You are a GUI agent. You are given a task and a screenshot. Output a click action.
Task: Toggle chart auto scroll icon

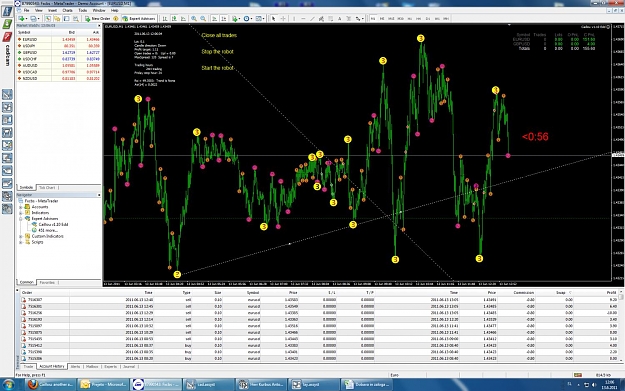pos(215,19)
